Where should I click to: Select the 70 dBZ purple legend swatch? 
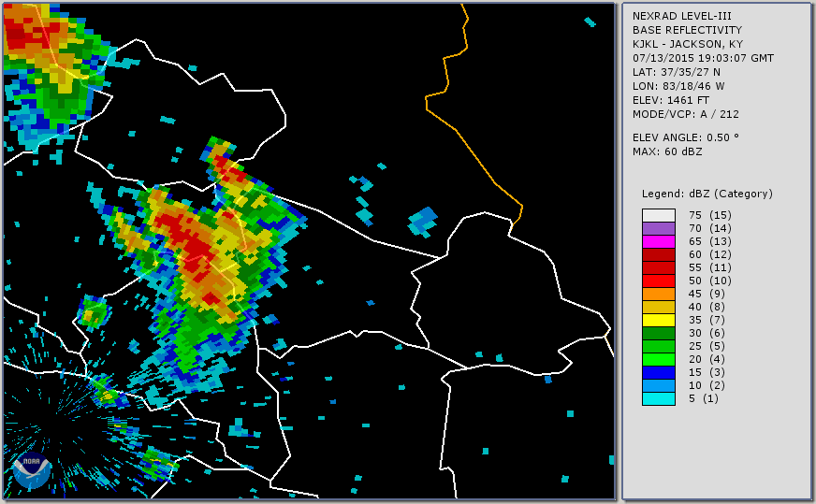coord(658,228)
